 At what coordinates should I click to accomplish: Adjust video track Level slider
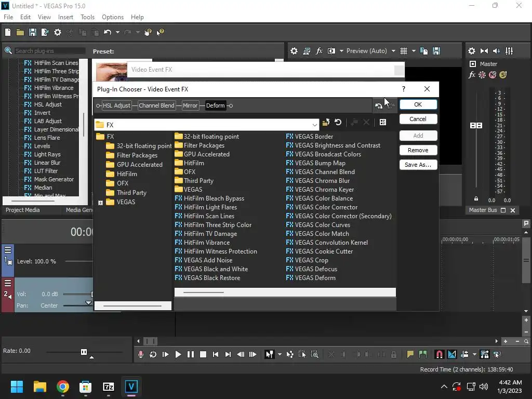(x=79, y=261)
